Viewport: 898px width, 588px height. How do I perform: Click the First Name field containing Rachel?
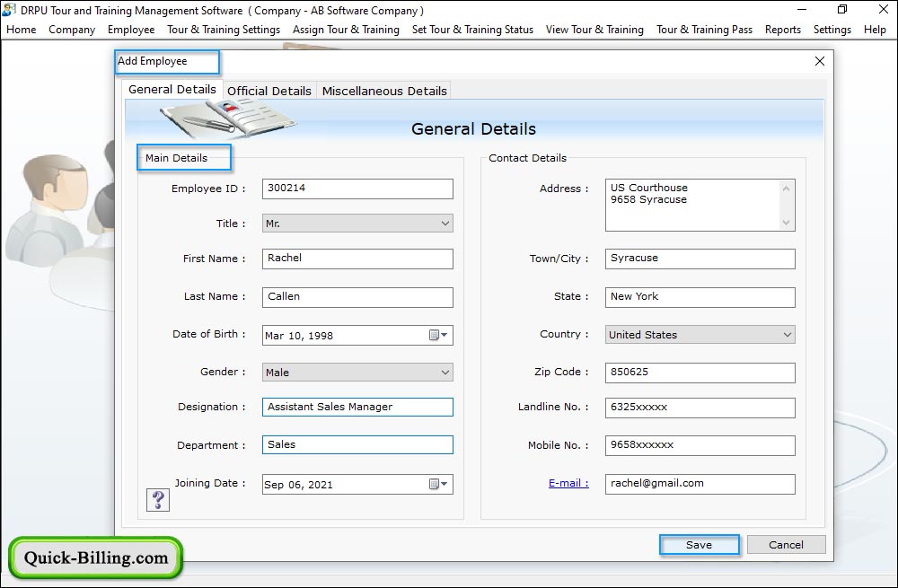pyautogui.click(x=357, y=259)
